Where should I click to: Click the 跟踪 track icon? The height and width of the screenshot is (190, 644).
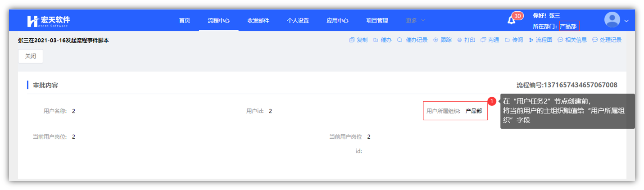(436, 40)
